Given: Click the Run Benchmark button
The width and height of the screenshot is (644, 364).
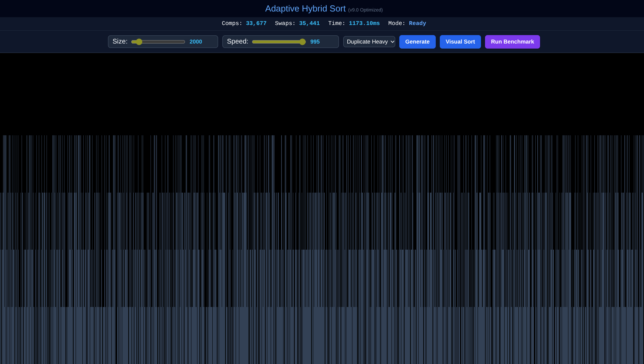Looking at the screenshot, I should click(512, 42).
